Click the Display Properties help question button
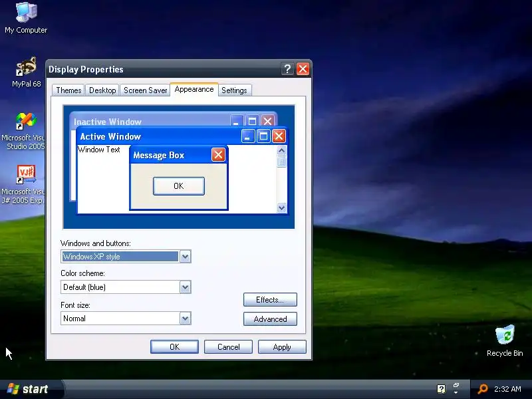The width and height of the screenshot is (532, 399). [287, 69]
